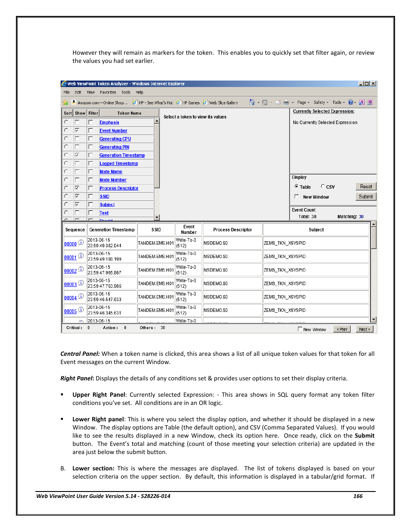Uncheck Show checkbox for Event Number

tap(77, 130)
